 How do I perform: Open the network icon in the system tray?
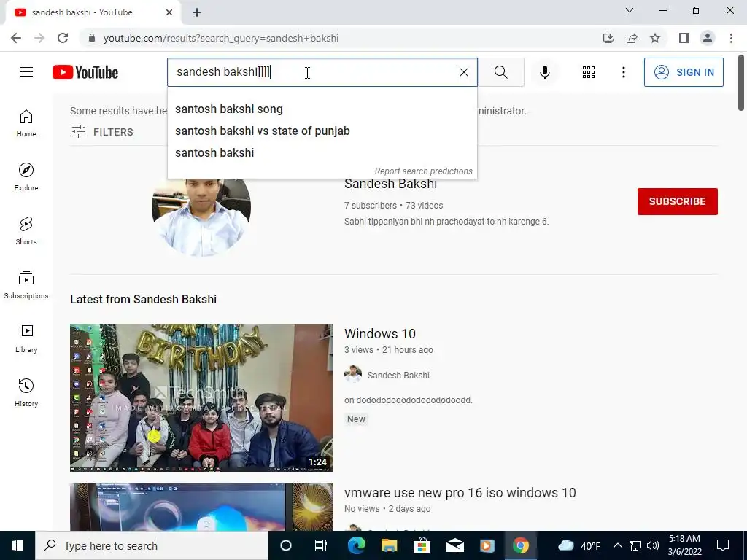click(x=635, y=545)
